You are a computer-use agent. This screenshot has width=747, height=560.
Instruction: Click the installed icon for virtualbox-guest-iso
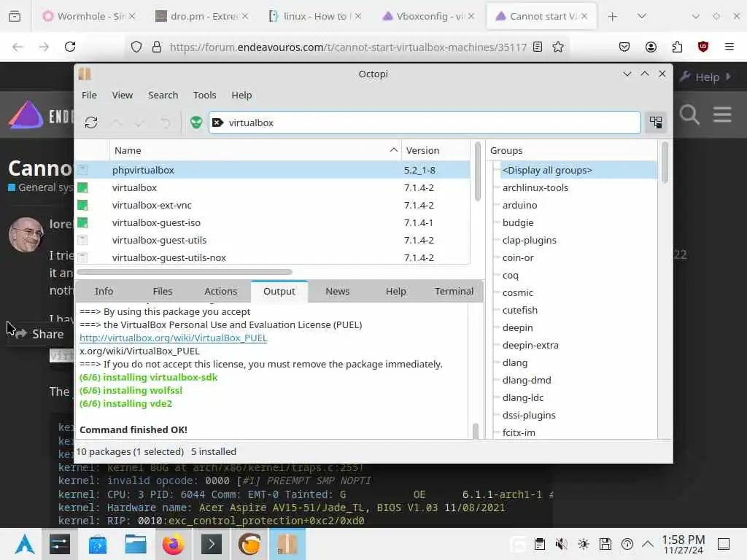[82, 222]
